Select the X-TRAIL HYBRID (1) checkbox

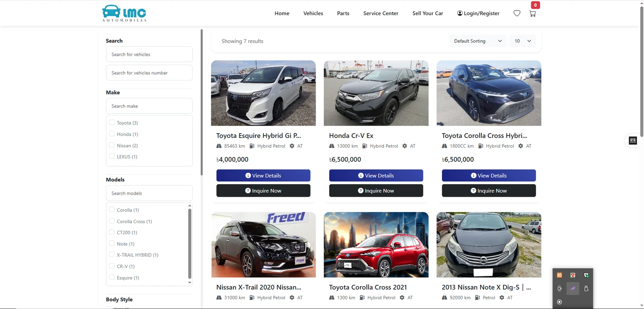pyautogui.click(x=112, y=255)
